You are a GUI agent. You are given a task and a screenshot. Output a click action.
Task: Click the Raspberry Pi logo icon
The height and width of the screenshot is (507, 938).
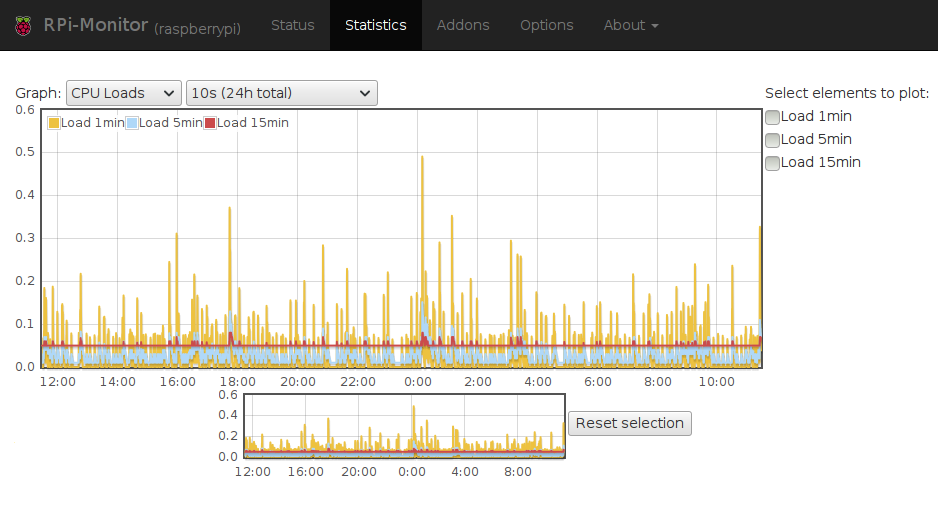(x=23, y=26)
